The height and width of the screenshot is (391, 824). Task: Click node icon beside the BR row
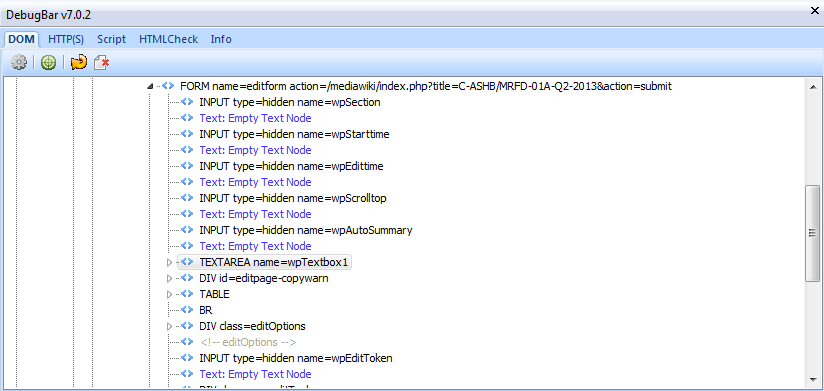pyautogui.click(x=187, y=310)
